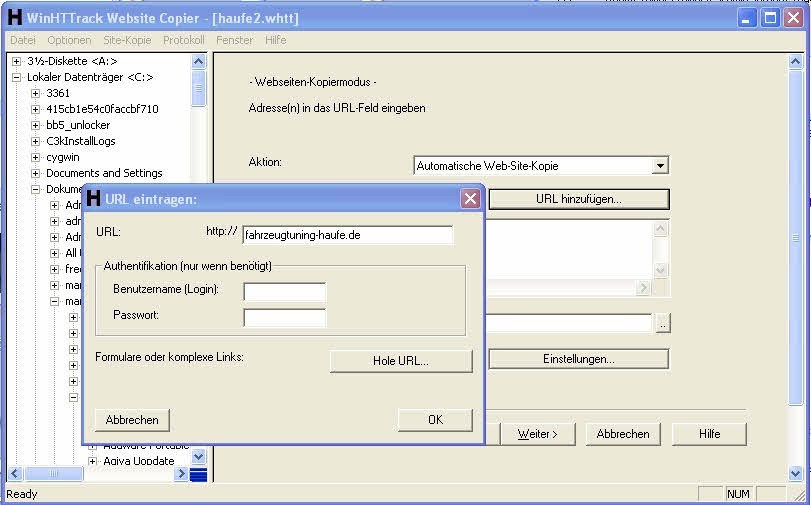Select the bb5_unlocker folder
Image resolution: width=811 pixels, height=505 pixels.
(78, 125)
